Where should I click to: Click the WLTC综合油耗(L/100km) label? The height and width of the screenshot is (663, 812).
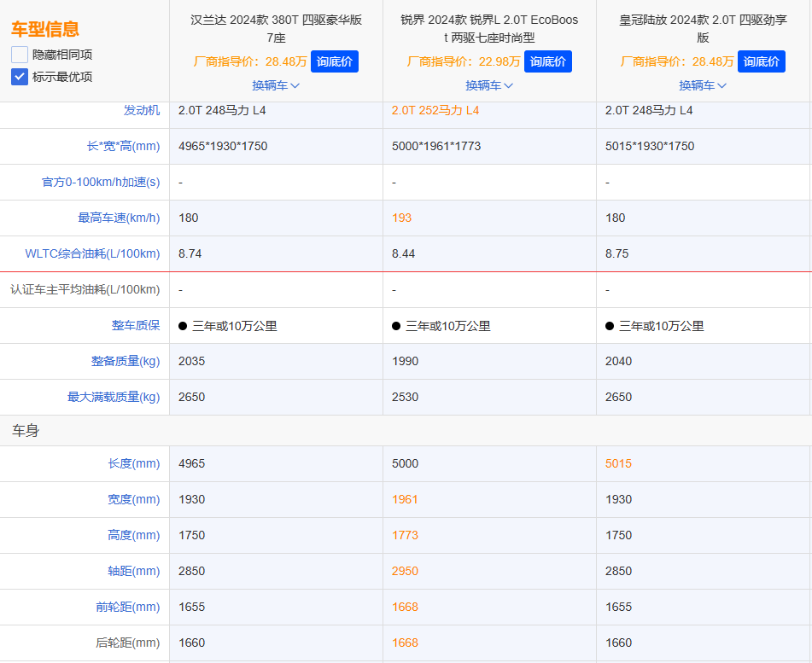coord(93,253)
